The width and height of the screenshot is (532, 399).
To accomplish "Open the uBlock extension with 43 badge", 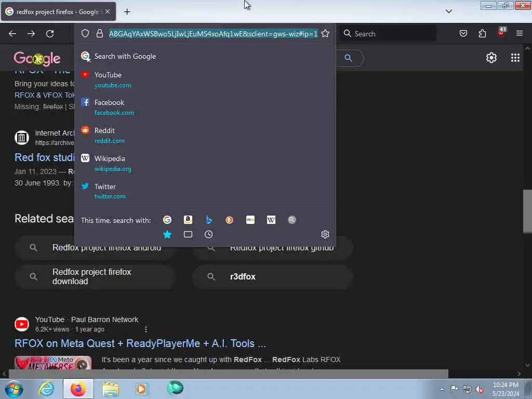I will (x=501, y=33).
